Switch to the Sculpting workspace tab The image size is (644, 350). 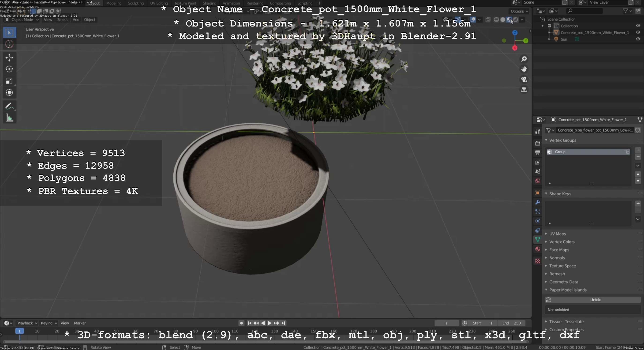pyautogui.click(x=136, y=3)
